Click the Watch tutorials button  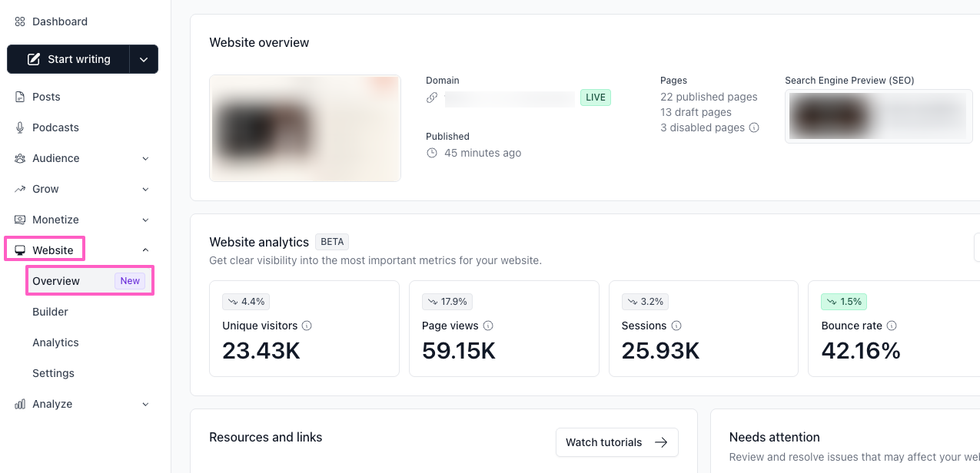click(x=616, y=442)
